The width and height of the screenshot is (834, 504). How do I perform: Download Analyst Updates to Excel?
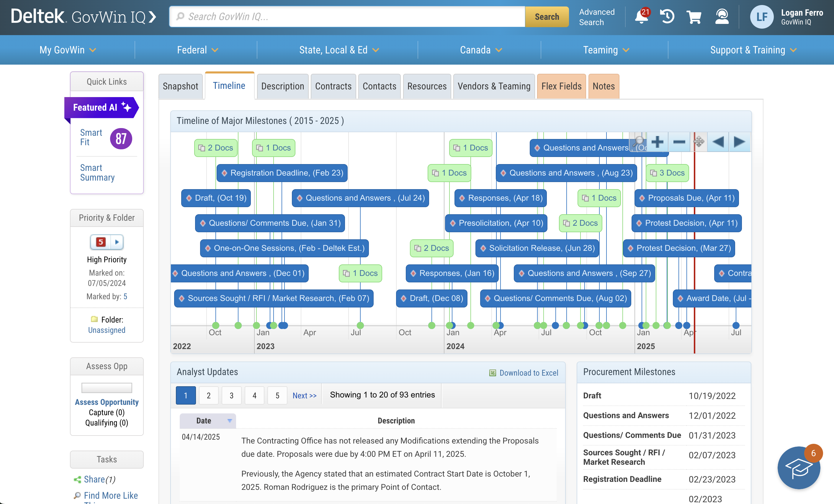(523, 372)
